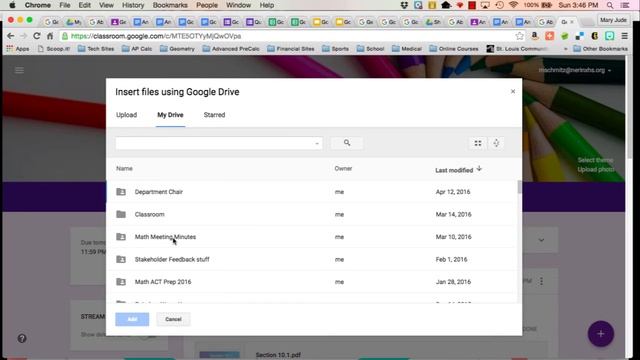This screenshot has width=640, height=360.
Task: Open the People menu
Action: (207, 5)
